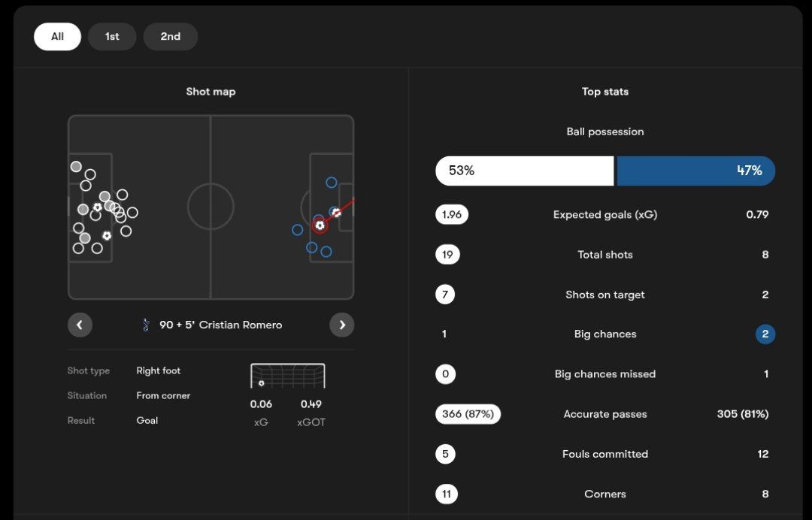Image resolution: width=812 pixels, height=520 pixels.
Task: Click the Tottenham crest beside Cristian Romero
Action: tap(146, 325)
